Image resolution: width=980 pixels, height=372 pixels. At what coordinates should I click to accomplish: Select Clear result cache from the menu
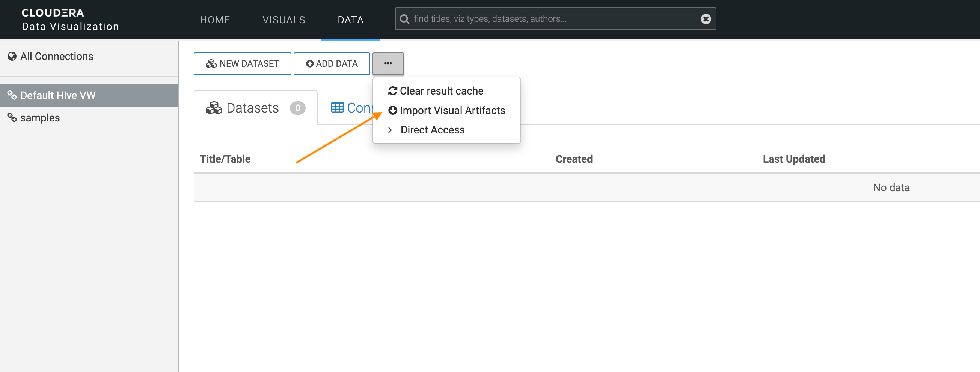click(x=441, y=90)
